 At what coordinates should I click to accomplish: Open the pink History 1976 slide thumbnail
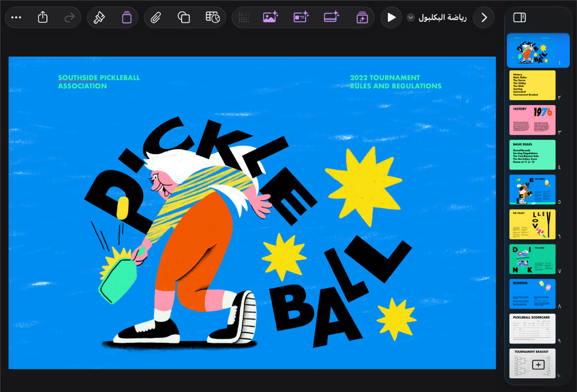[532, 120]
